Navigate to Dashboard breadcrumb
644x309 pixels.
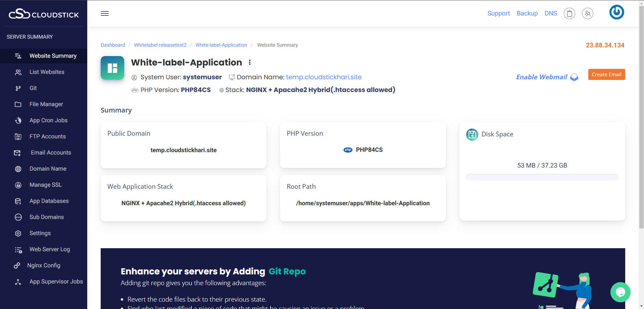click(113, 45)
